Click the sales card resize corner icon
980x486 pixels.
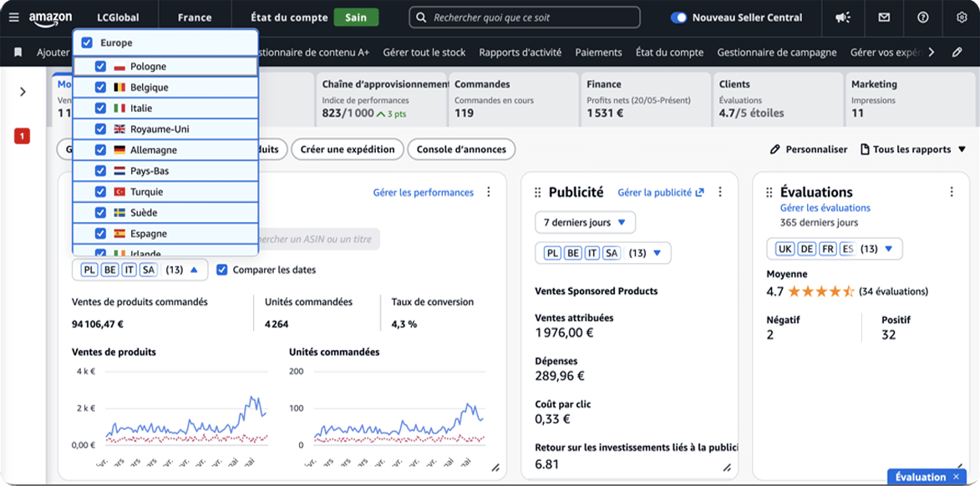[x=495, y=467]
